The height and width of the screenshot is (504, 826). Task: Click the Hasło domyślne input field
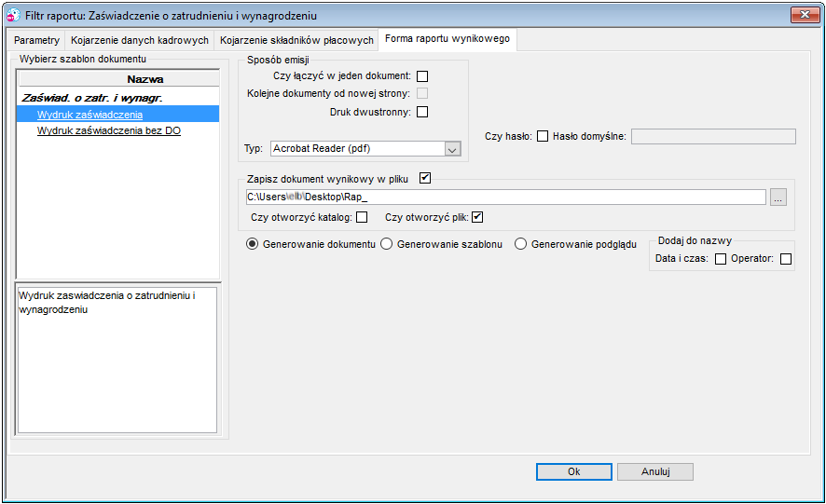coord(713,136)
